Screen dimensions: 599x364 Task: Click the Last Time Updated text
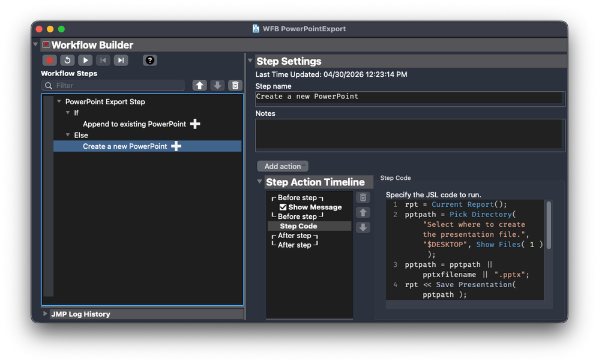coord(331,74)
